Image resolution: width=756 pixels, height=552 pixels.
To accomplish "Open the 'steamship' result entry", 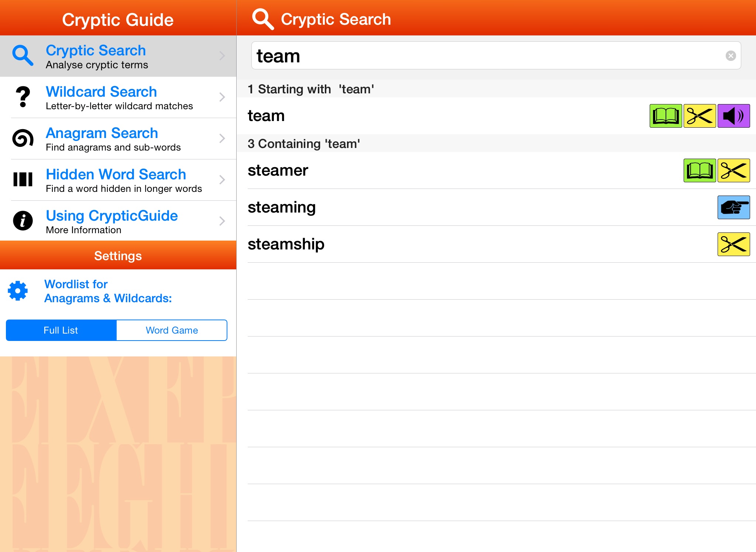I will [x=286, y=244].
